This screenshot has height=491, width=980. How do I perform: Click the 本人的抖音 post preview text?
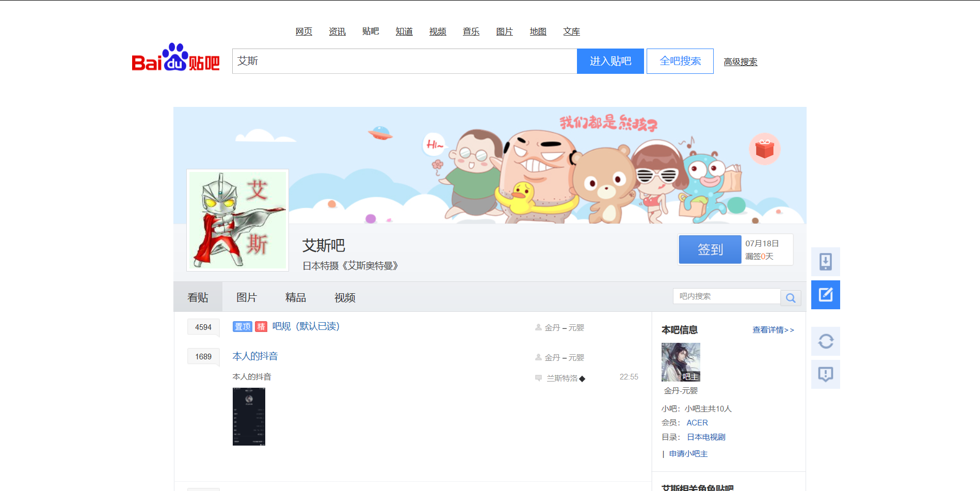252,377
